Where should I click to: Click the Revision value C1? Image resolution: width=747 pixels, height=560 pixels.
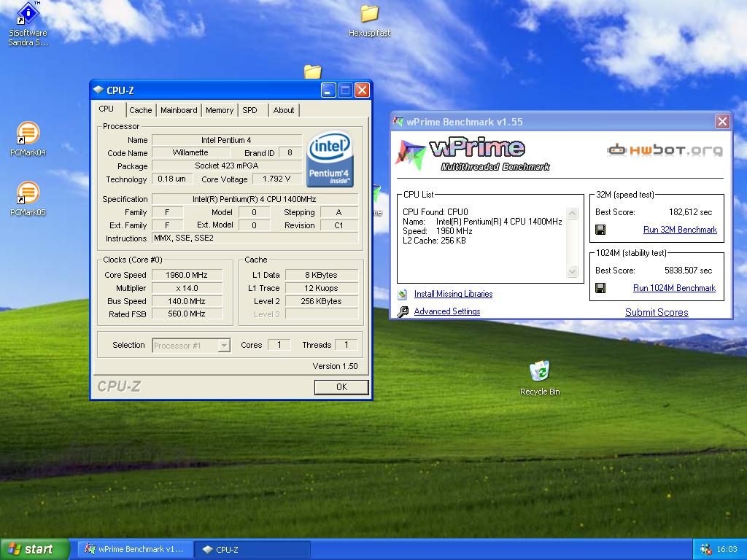pos(338,225)
